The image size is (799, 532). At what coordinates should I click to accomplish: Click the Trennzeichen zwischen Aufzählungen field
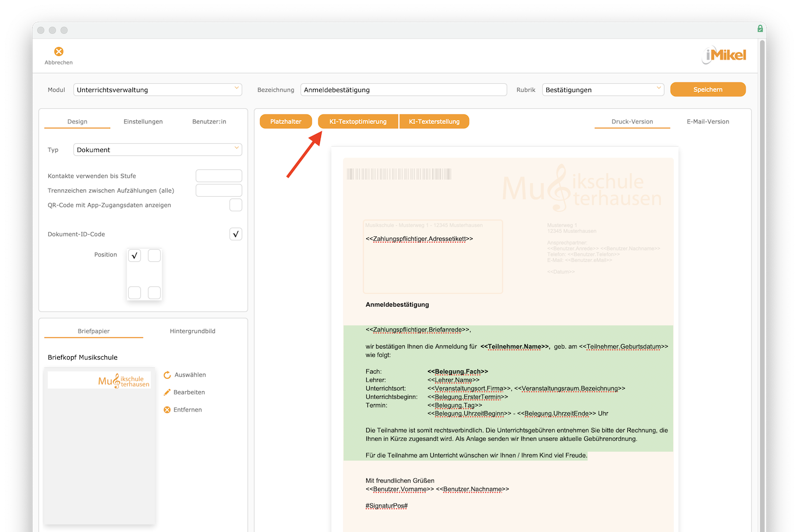point(219,190)
